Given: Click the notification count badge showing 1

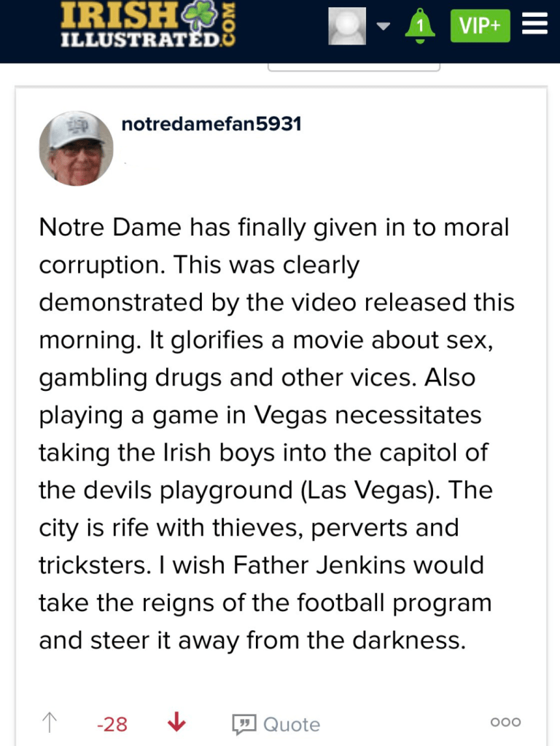Looking at the screenshot, I should pyautogui.click(x=419, y=26).
